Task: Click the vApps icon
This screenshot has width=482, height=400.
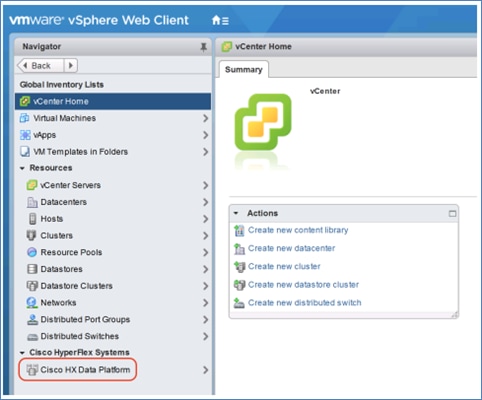Action: point(25,135)
